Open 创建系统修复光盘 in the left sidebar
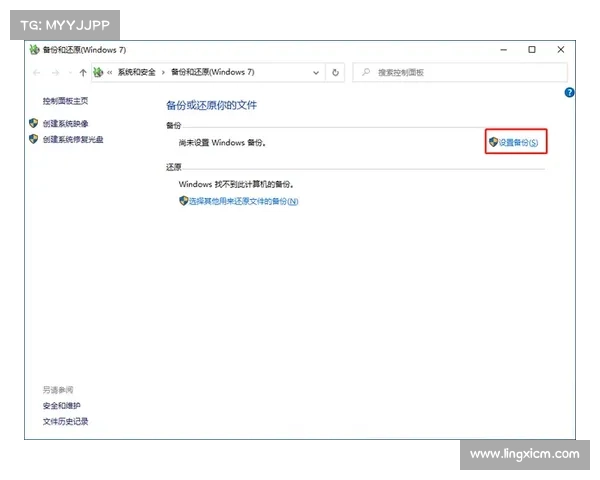 coord(72,139)
